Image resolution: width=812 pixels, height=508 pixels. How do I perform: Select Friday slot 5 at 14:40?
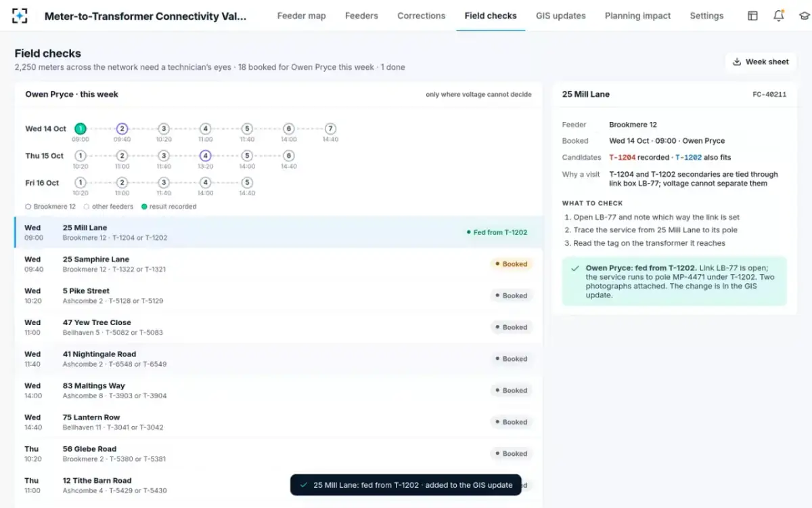pos(247,183)
